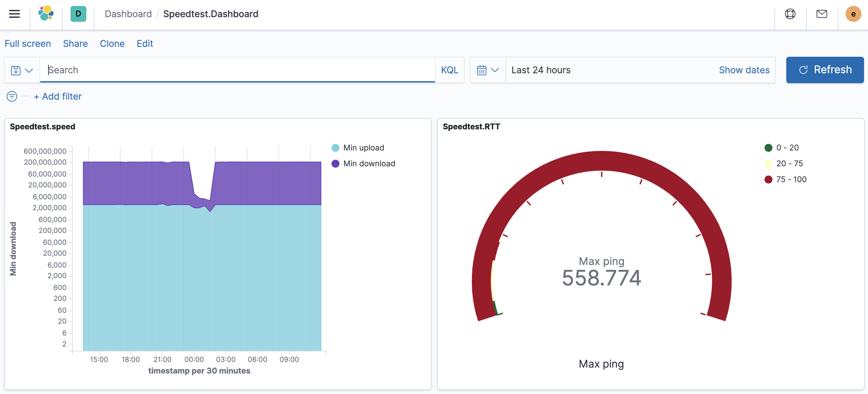
Task: Click the dashboard letter D icon
Action: (78, 13)
